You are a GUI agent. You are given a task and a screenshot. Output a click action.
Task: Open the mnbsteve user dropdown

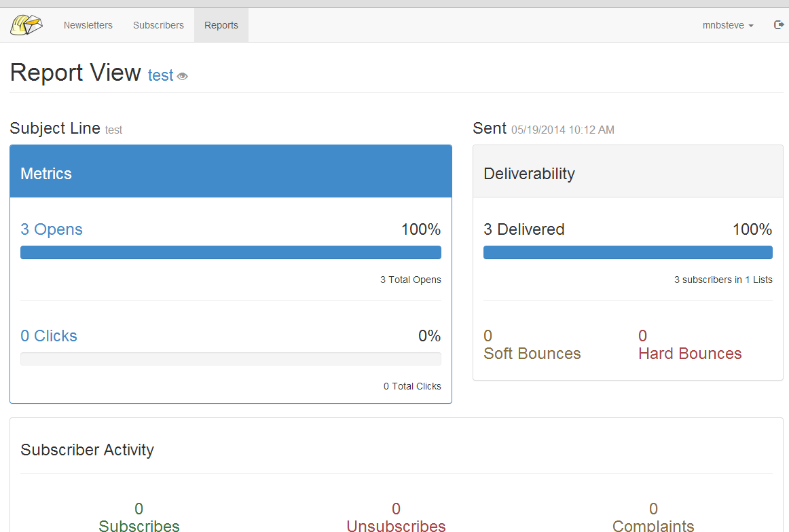728,25
